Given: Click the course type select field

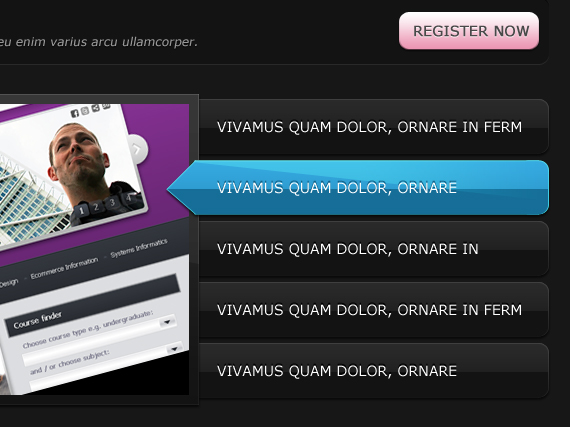Looking at the screenshot, I should pyautogui.click(x=99, y=341).
